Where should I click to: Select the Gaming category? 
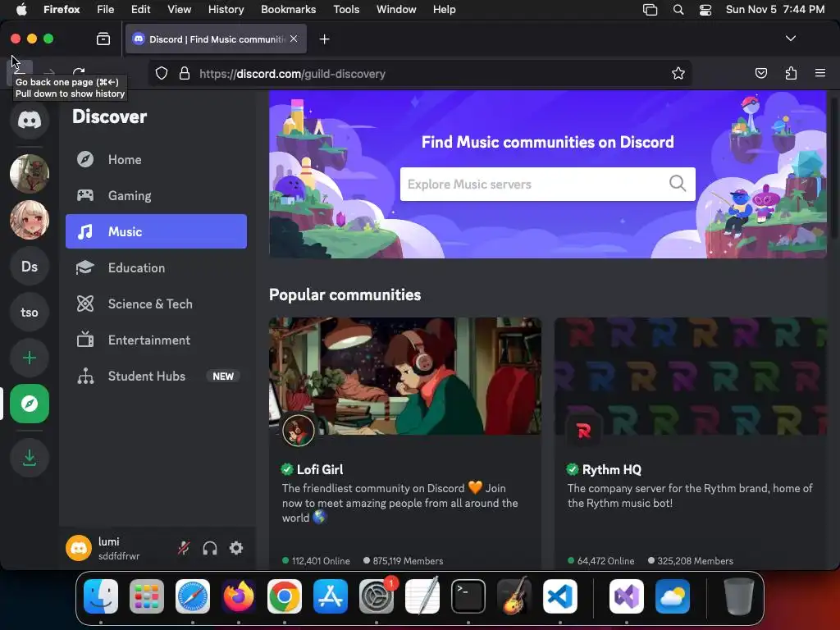[156, 195]
